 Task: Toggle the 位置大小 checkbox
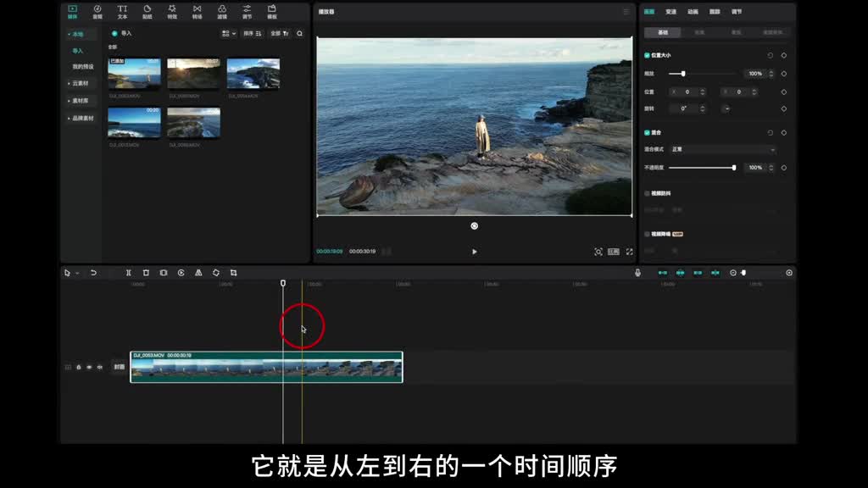[x=647, y=55]
